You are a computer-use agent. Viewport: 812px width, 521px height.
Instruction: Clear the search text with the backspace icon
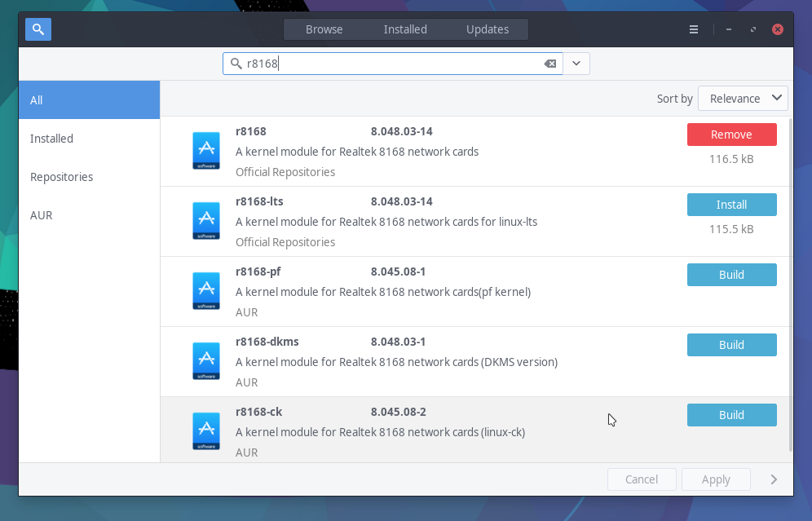(x=549, y=64)
